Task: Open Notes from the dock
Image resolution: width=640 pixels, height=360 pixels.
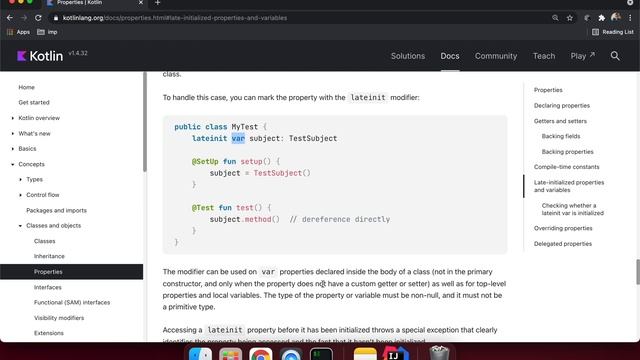Action: [x=365, y=354]
